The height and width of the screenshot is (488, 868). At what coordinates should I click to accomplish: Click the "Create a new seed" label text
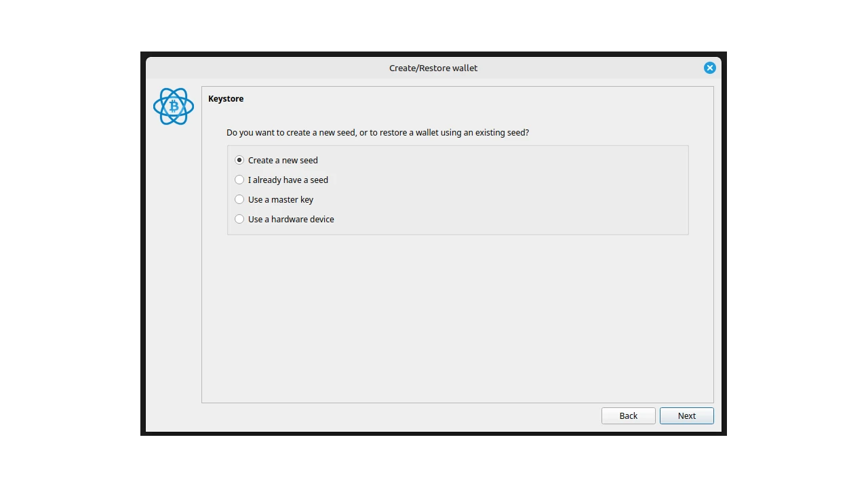(x=283, y=160)
